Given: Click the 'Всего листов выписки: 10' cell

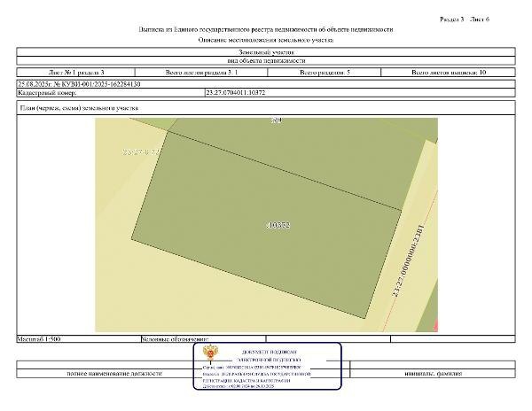Looking at the screenshot, I should (x=448, y=72).
